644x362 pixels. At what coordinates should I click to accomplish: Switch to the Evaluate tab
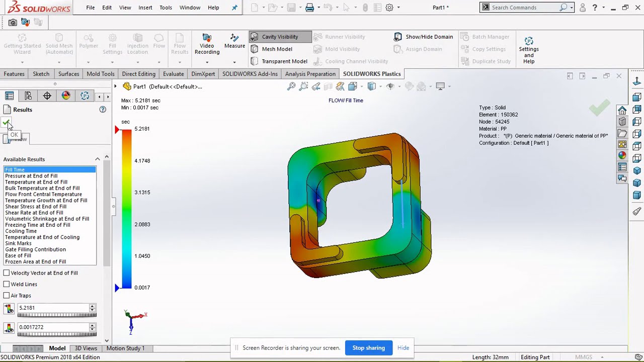173,74
